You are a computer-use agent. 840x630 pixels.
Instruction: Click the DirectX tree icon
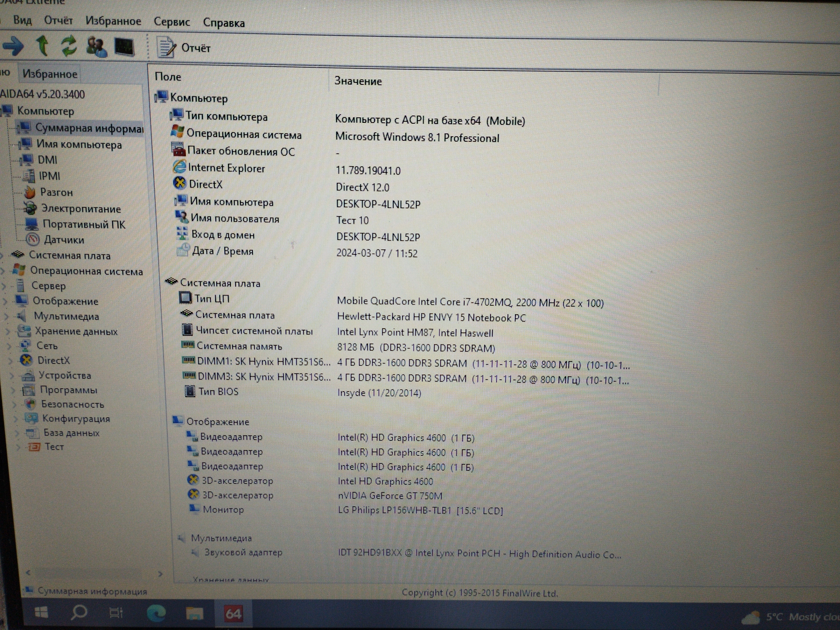[x=26, y=360]
